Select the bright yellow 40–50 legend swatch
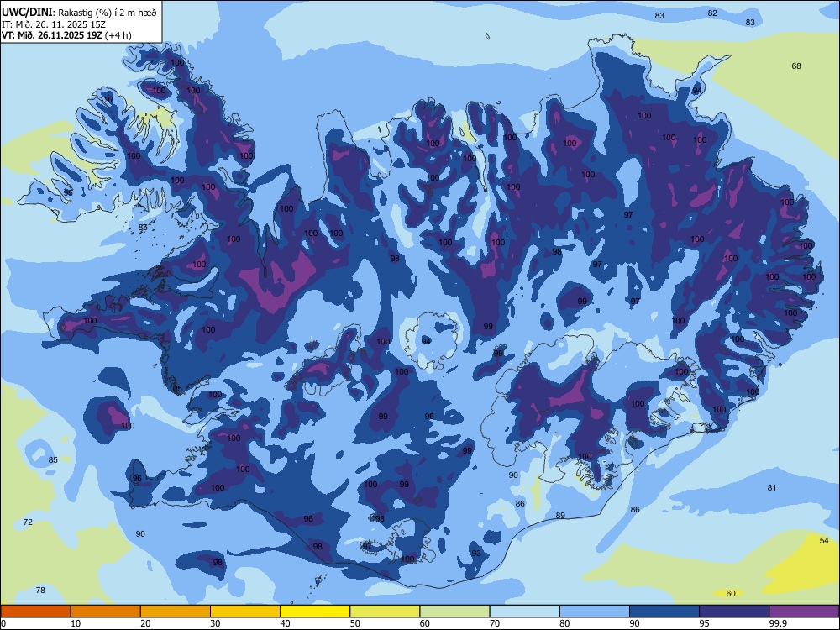 pyautogui.click(x=315, y=612)
